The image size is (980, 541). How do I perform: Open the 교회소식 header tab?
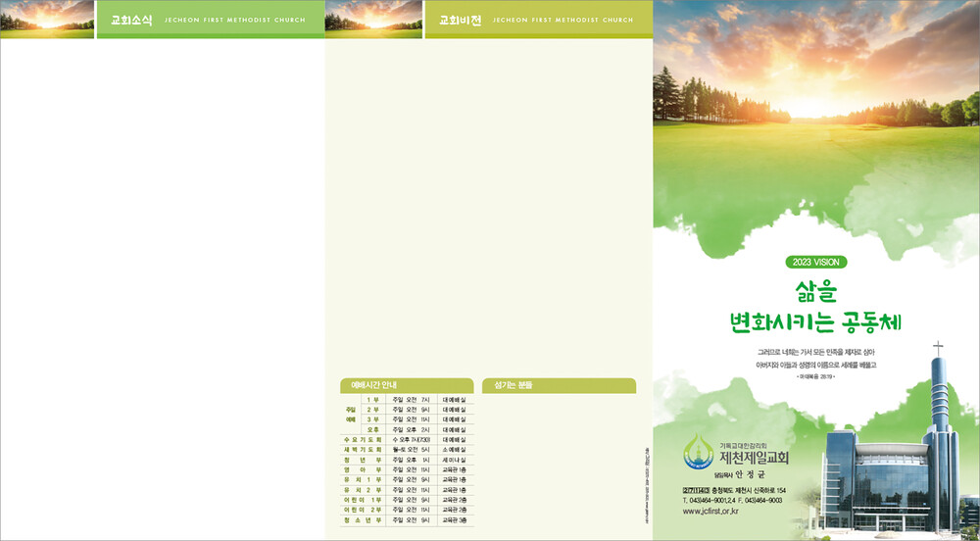coord(130,20)
